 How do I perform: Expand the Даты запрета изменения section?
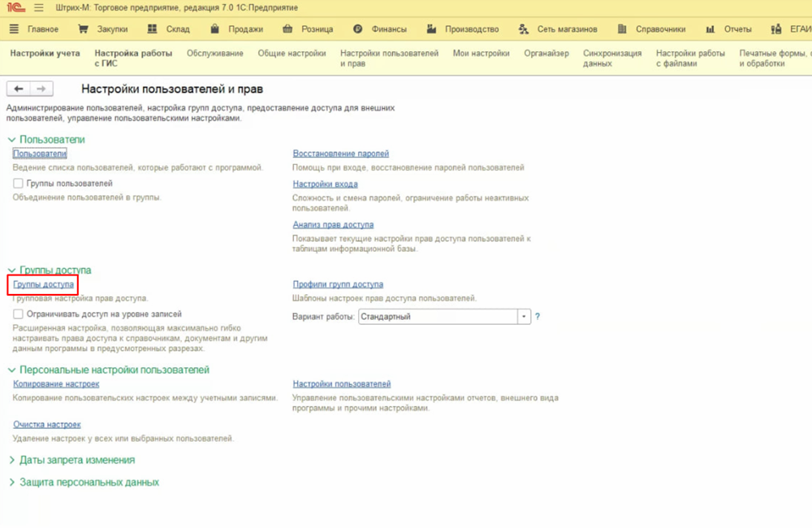[x=11, y=461]
